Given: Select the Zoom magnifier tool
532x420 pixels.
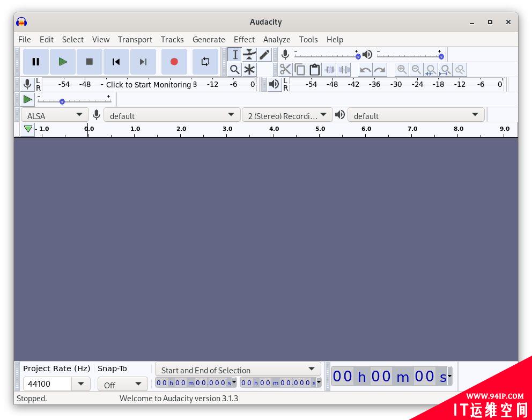Looking at the screenshot, I should click(235, 70).
